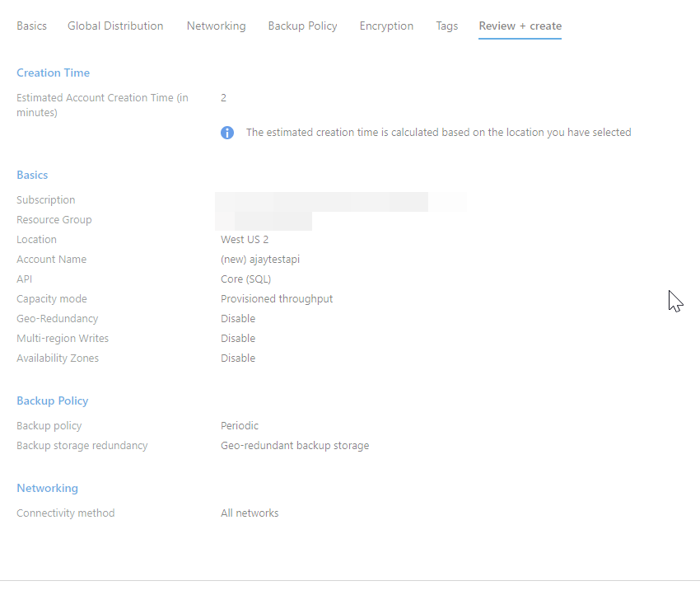Click the Core (SQL) API value
Screen dimensions: 700x595
(x=246, y=279)
